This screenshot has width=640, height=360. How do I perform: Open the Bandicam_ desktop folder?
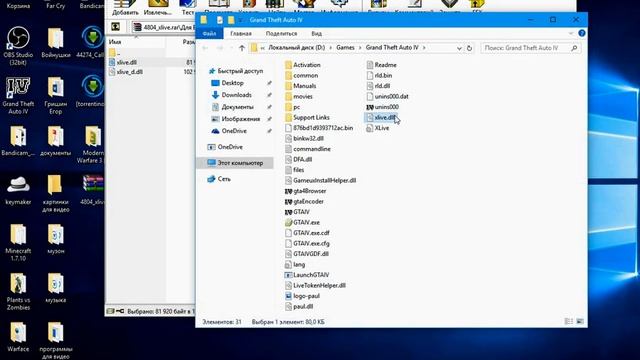[18, 141]
